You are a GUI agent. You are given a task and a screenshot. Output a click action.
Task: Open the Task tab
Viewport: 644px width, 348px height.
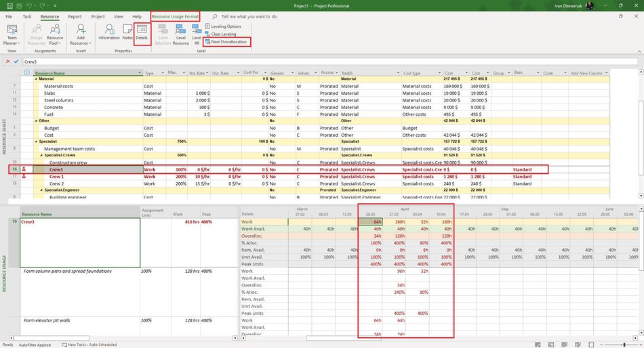(x=27, y=17)
